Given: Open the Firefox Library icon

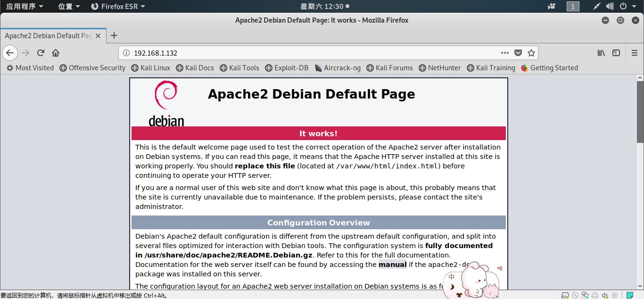Looking at the screenshot, I should [601, 53].
